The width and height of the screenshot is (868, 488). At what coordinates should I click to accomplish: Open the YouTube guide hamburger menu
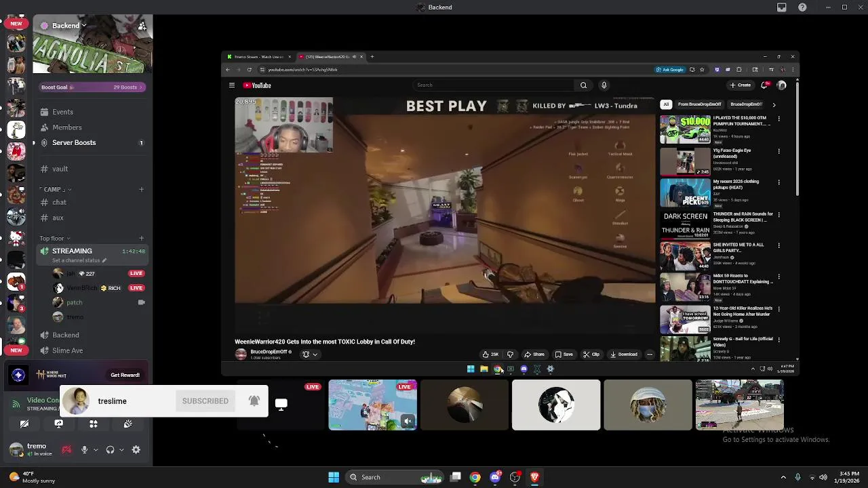[x=232, y=85]
